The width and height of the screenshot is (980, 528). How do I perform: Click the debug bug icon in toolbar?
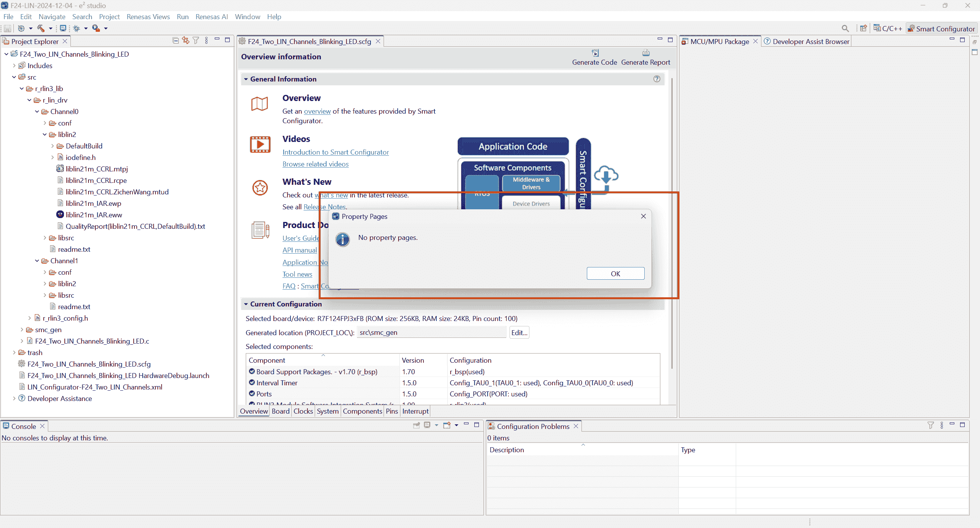pos(77,28)
